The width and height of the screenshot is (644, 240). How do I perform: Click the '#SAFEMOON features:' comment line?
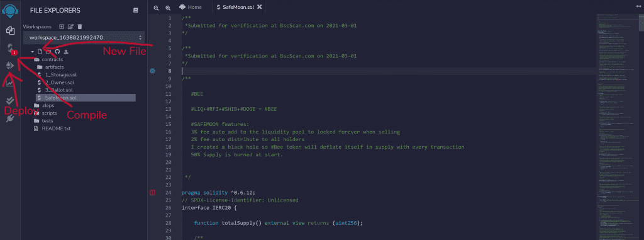tap(219, 124)
